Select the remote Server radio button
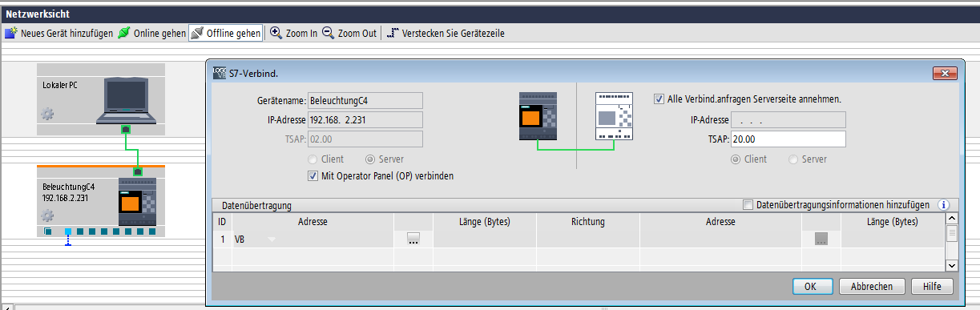This screenshot has height=310, width=980. 793,159
